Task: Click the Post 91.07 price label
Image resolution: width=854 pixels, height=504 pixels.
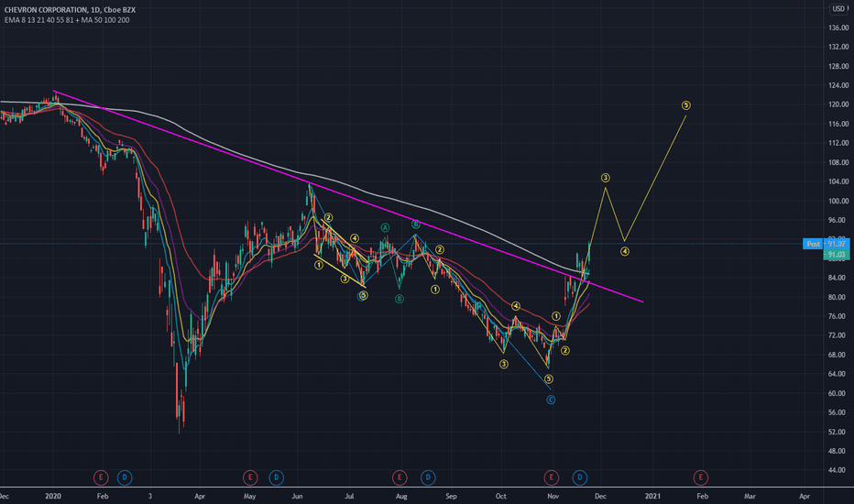Action: [826, 244]
